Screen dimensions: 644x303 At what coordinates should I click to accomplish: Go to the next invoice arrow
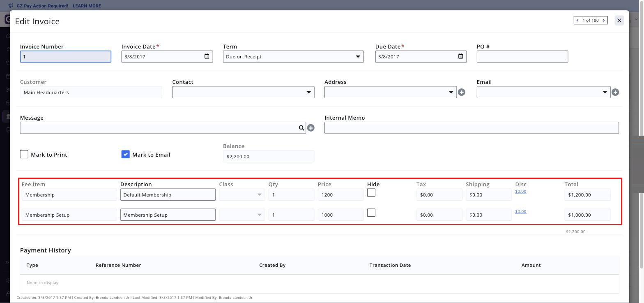point(604,20)
